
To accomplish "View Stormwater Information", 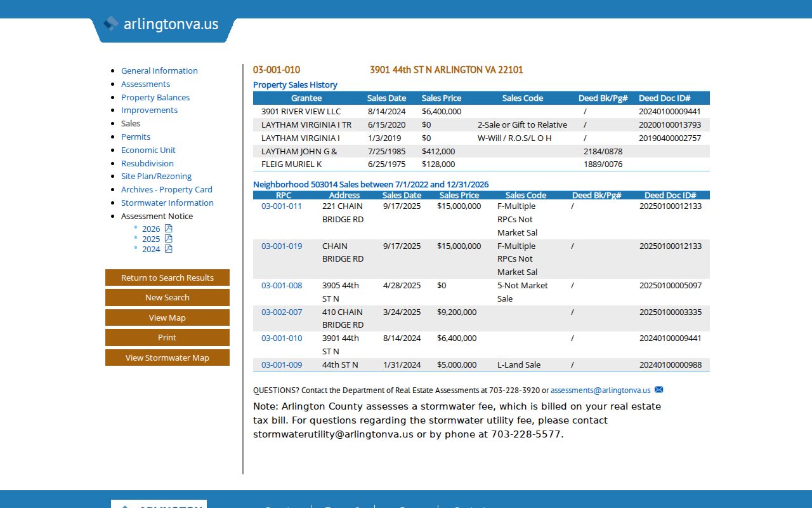I will click(x=167, y=203).
